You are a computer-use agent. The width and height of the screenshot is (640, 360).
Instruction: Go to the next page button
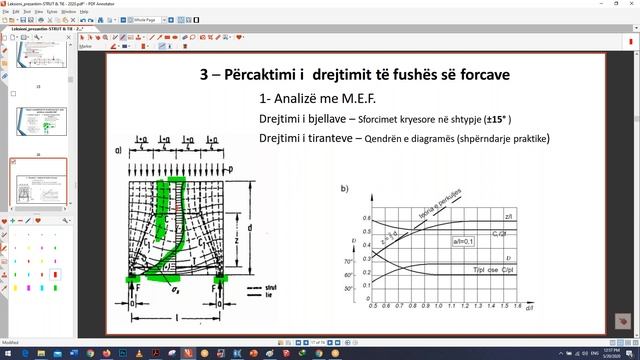tap(330, 342)
